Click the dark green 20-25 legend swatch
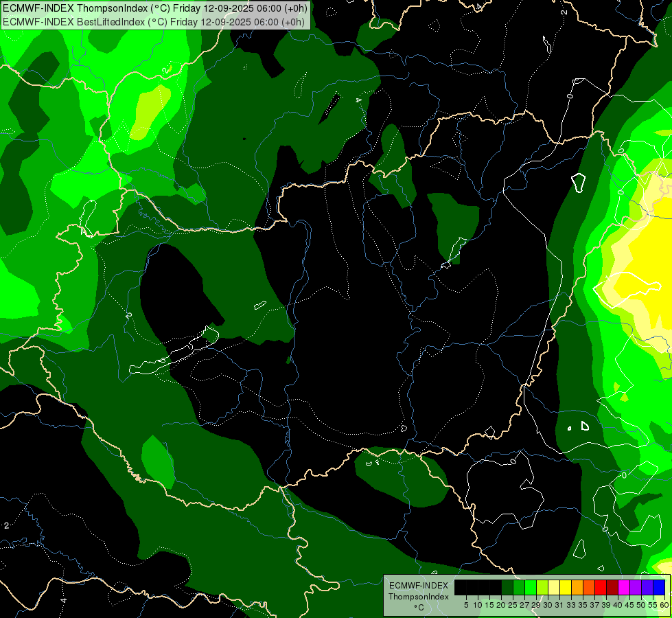The height and width of the screenshot is (618, 672). (x=507, y=587)
